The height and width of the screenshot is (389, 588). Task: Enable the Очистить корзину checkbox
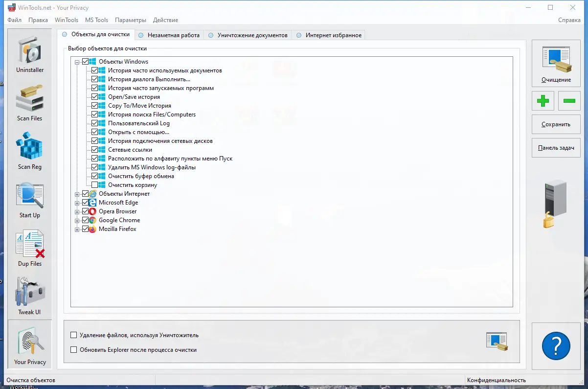tap(95, 185)
